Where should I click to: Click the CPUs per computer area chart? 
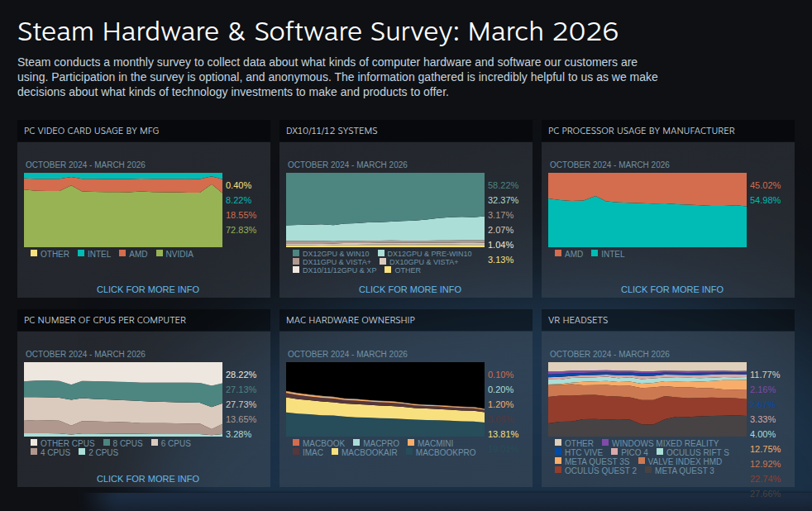123,399
